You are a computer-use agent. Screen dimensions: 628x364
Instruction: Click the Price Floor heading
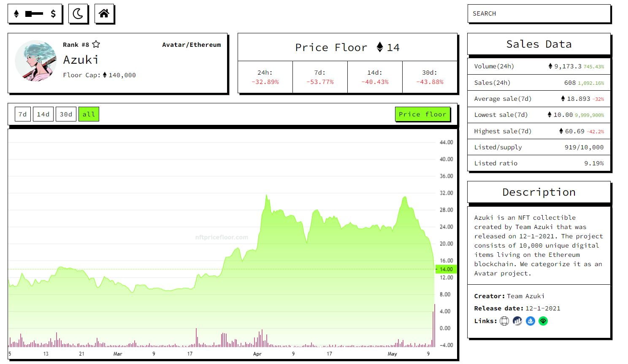point(347,47)
